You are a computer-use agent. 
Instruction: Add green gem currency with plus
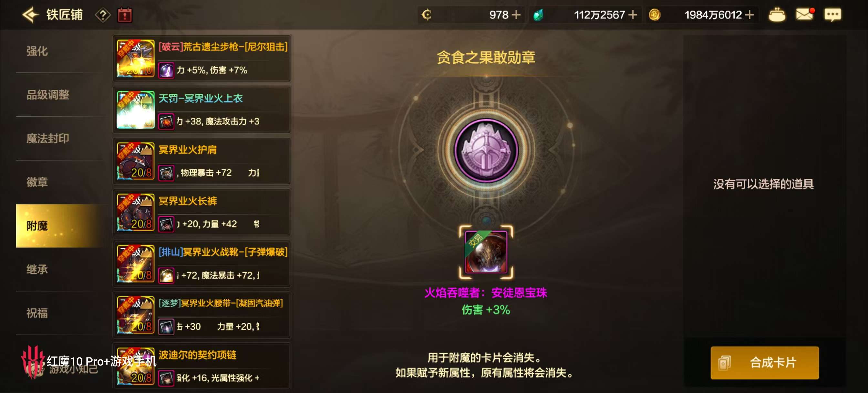click(x=633, y=15)
